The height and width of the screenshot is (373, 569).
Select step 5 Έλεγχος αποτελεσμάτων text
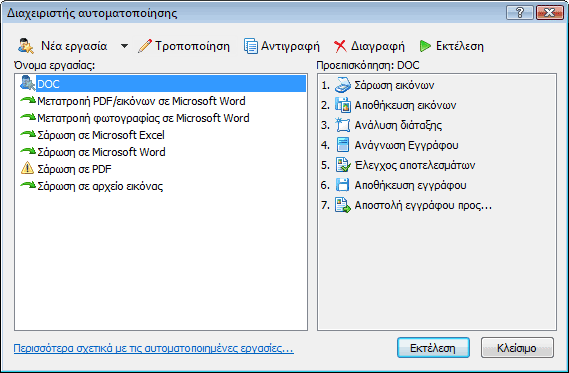pyautogui.click(x=415, y=165)
